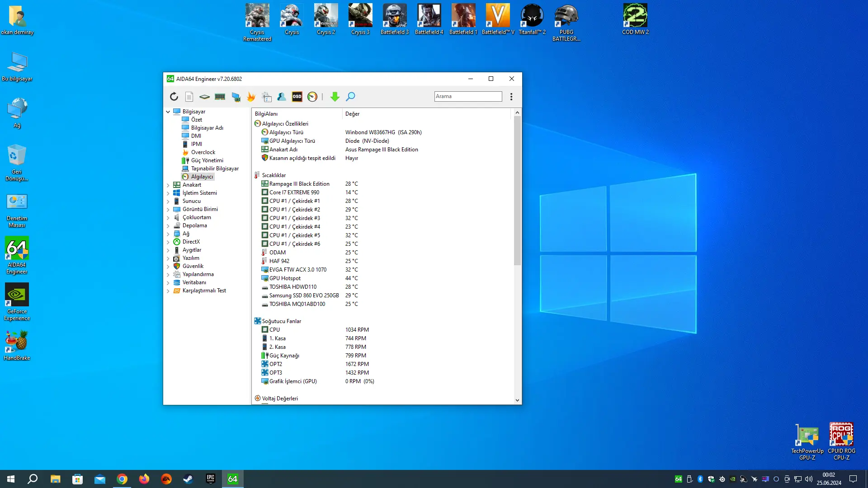Open the three-dot menu in AIDA64
The width and height of the screenshot is (868, 488).
pyautogui.click(x=511, y=97)
